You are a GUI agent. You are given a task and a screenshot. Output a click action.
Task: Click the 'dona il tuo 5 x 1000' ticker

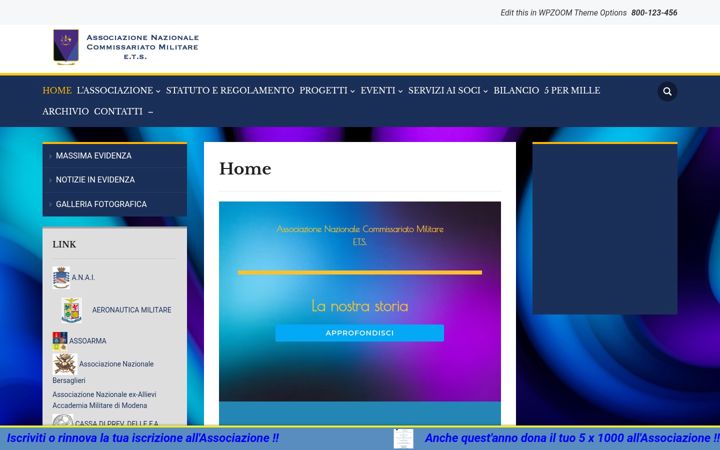pyautogui.click(x=572, y=438)
